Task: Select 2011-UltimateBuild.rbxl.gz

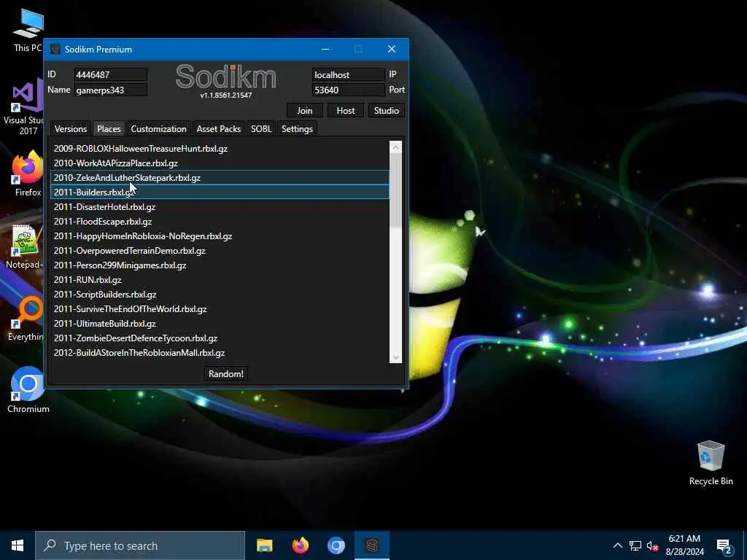Action: (220, 324)
